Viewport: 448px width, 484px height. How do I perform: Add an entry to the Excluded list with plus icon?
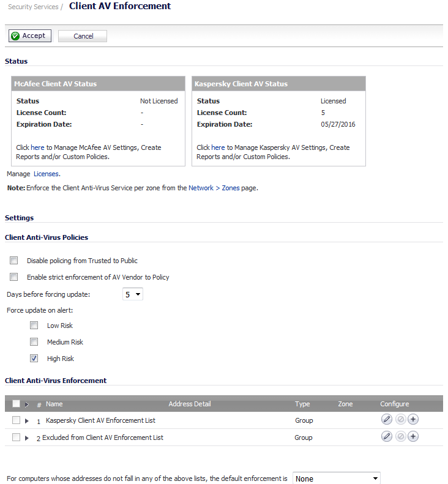413,436
